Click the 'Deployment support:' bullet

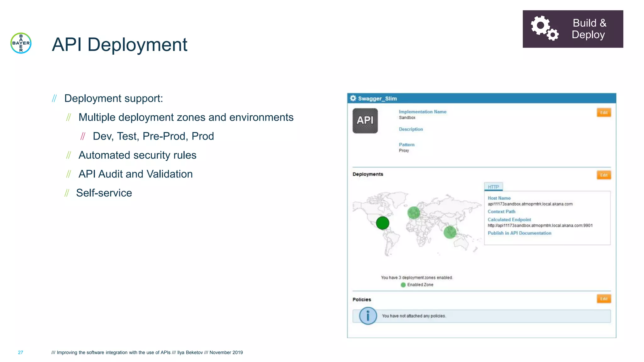pyautogui.click(x=114, y=98)
